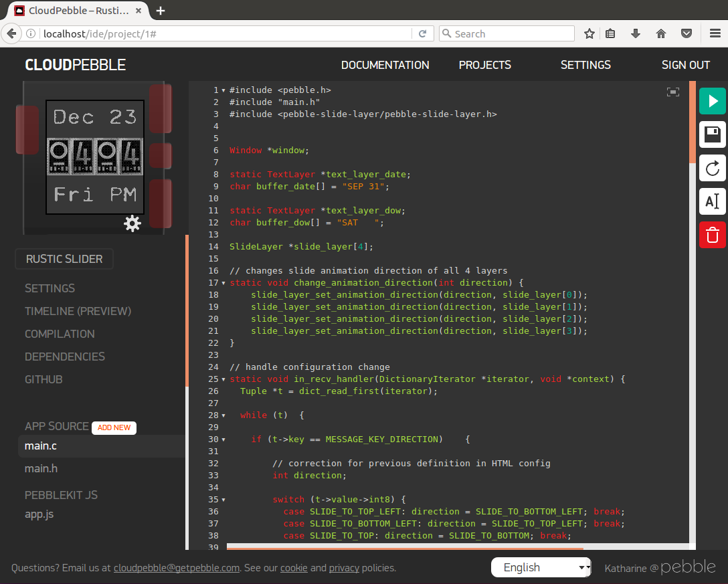
Task: Go to the browser home page icon
Action: click(x=661, y=33)
